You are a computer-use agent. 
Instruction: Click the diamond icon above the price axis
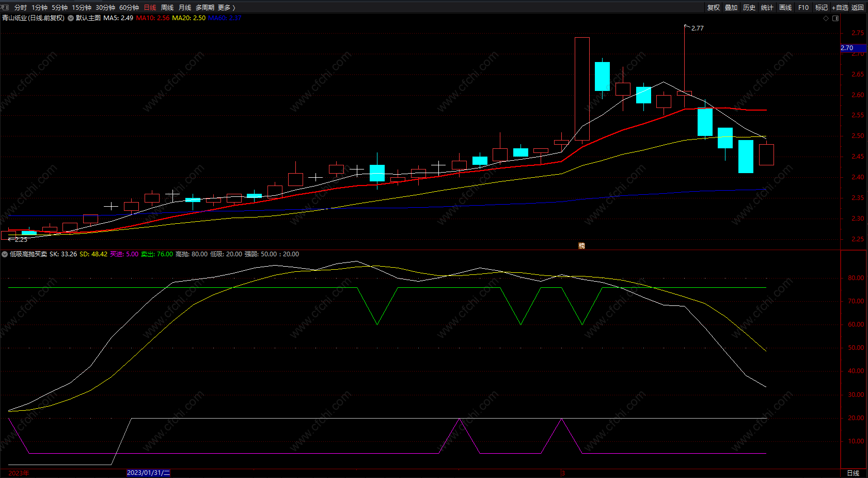[x=826, y=18]
